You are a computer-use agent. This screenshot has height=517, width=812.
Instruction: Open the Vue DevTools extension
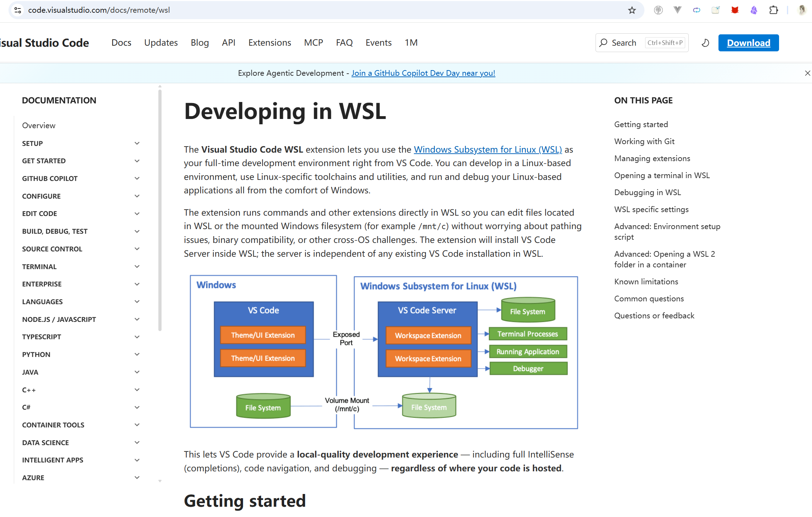(677, 10)
